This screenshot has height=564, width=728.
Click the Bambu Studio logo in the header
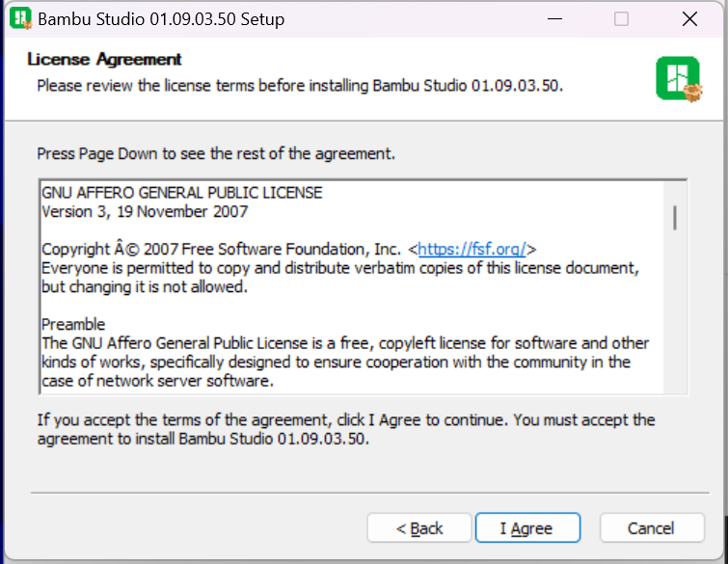[679, 78]
